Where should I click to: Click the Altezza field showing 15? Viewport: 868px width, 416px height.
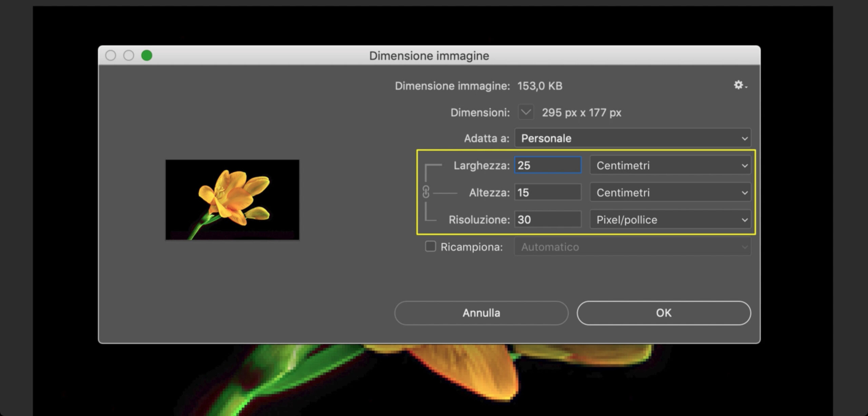[548, 192]
